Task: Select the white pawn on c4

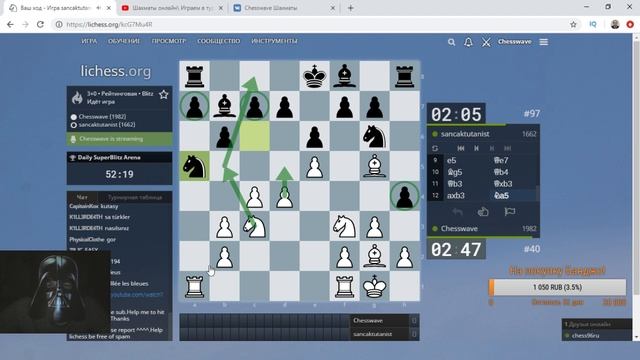Action: point(254,196)
